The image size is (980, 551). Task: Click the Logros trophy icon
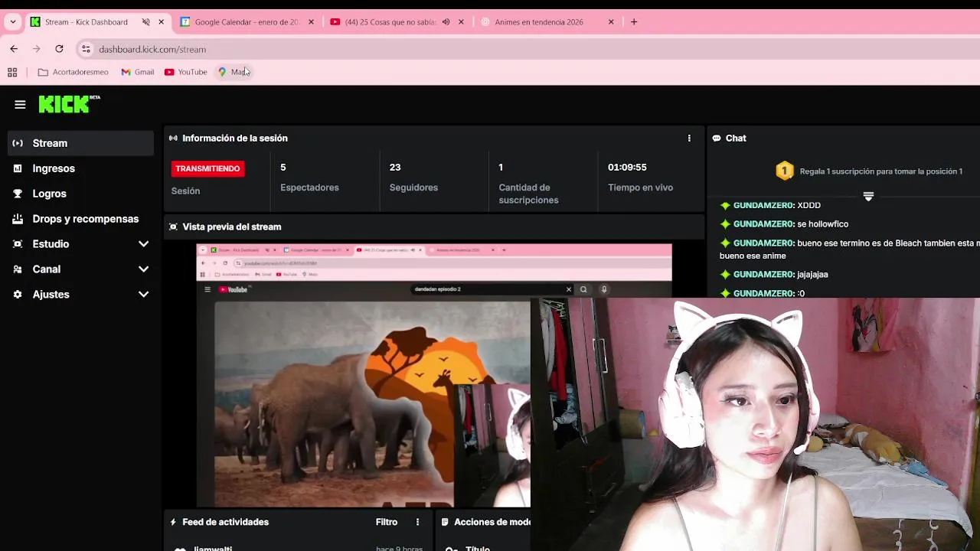(x=18, y=194)
